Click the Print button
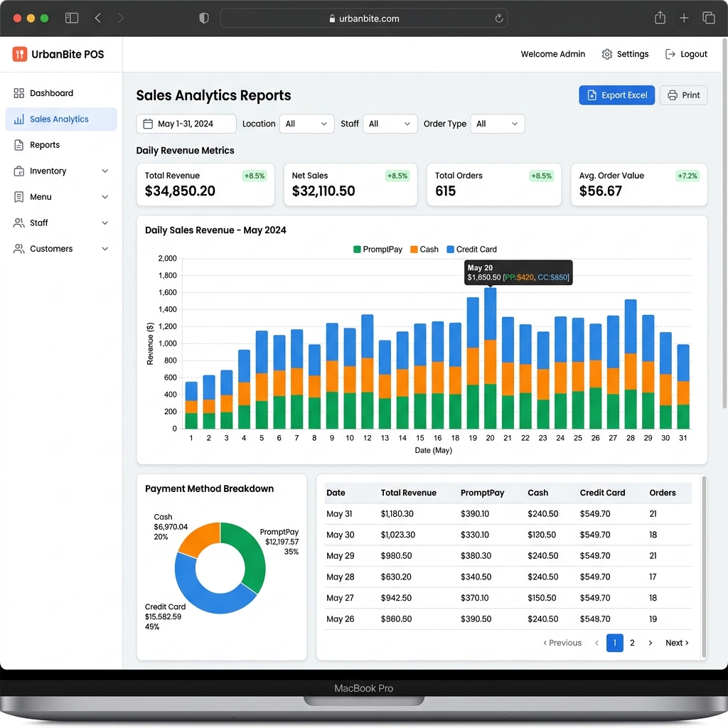Screen dimensions: 728x728 [683, 95]
